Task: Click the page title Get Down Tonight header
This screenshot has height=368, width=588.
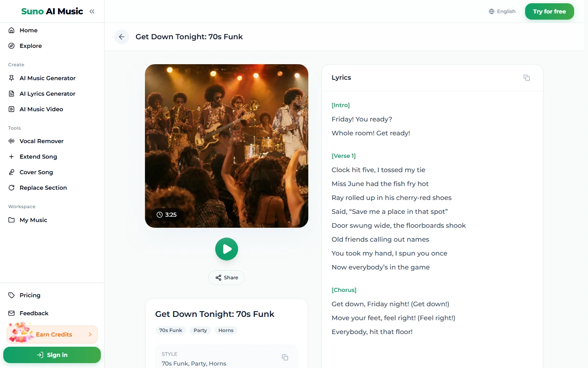Action: pyautogui.click(x=189, y=37)
